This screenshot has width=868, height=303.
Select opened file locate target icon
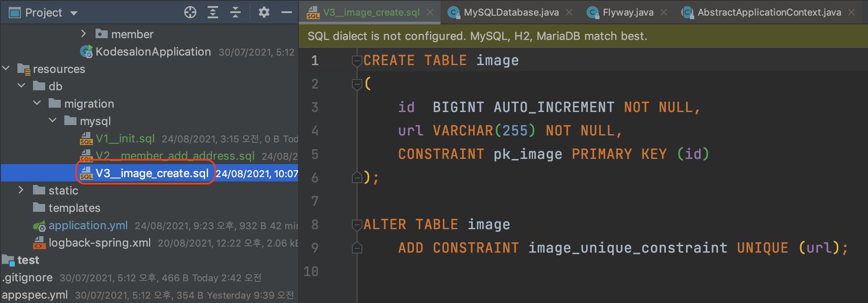(190, 12)
